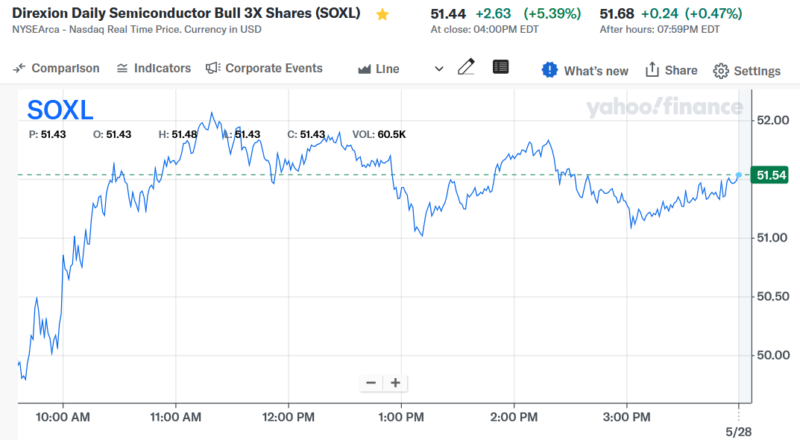Click the Indicators lines icon
Screen dimensions: 800x440
pos(122,68)
